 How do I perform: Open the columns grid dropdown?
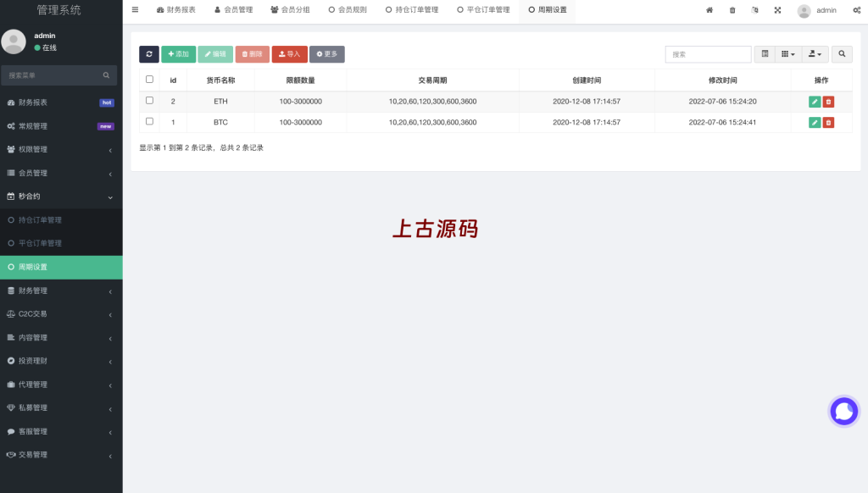tap(788, 54)
